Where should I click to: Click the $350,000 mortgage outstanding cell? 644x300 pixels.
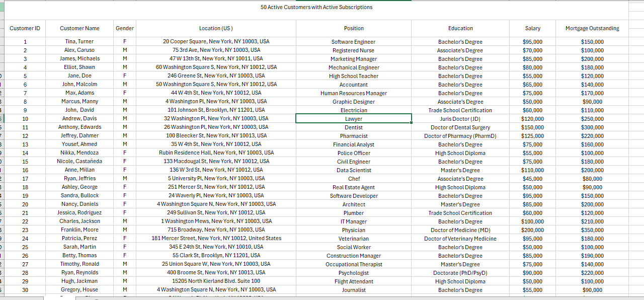point(592,230)
